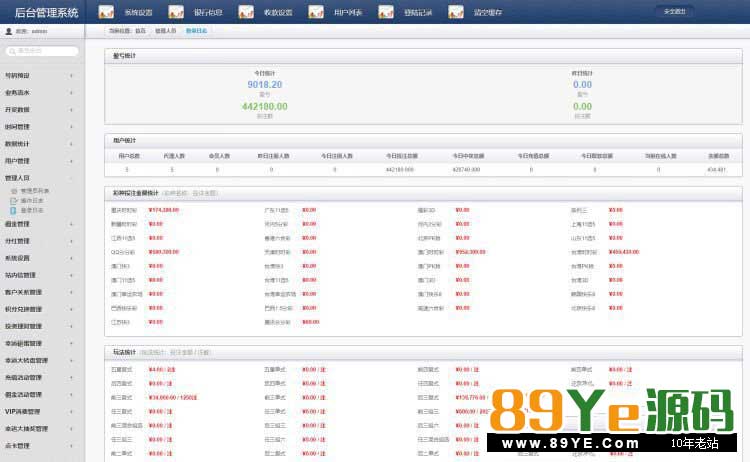Click the chart icon beside 清空缓存
Image resolution: width=750 pixels, height=462 pixels.
pos(455,12)
